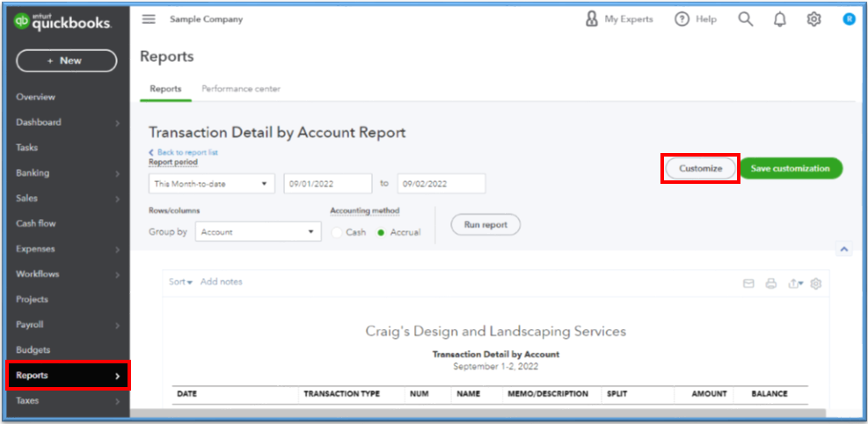Open My Experts person icon
Image resolution: width=868 pixels, height=424 pixels.
[591, 19]
